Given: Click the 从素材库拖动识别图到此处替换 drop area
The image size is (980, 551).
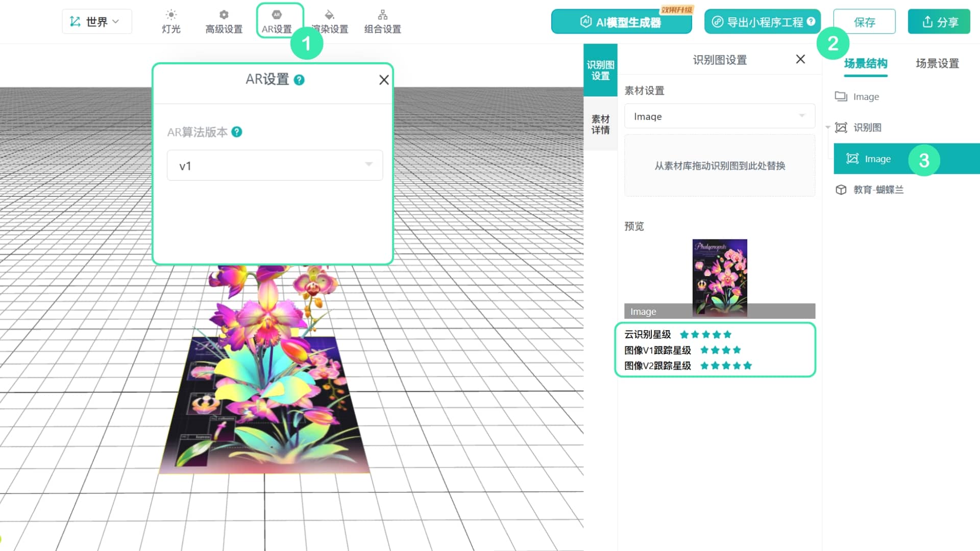Looking at the screenshot, I should [x=720, y=165].
